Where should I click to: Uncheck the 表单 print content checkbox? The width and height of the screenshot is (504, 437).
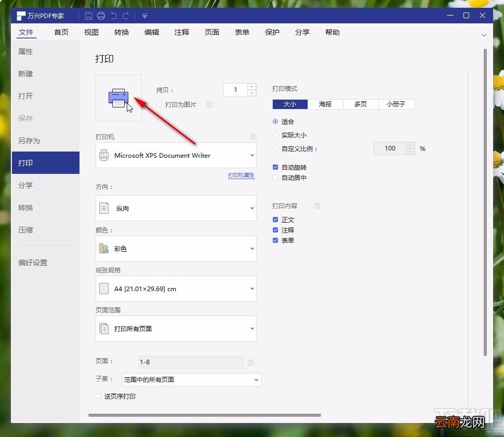tap(275, 240)
